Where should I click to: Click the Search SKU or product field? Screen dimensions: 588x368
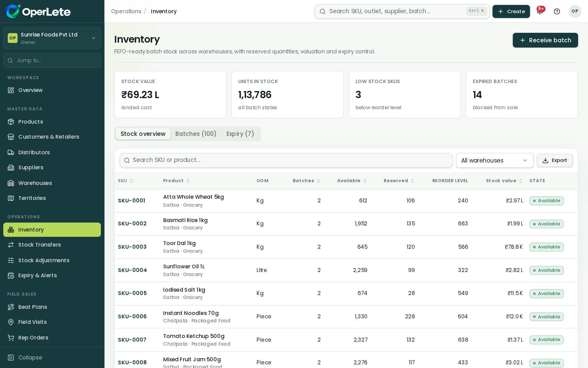286,160
